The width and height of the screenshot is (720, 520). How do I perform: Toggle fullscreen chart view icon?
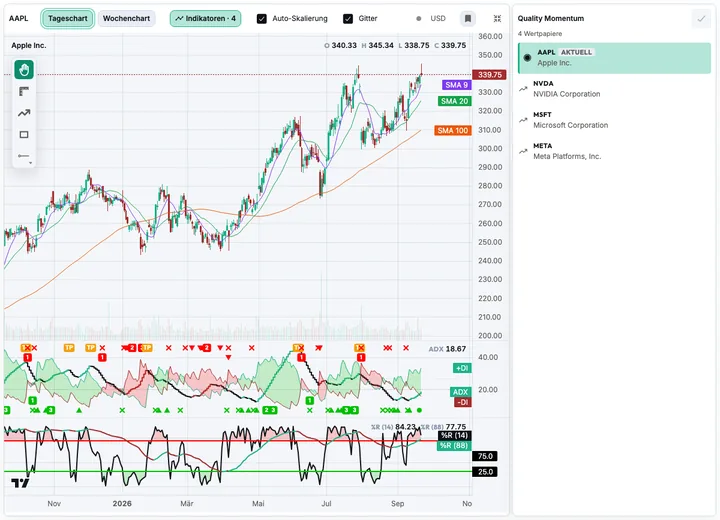[x=497, y=18]
